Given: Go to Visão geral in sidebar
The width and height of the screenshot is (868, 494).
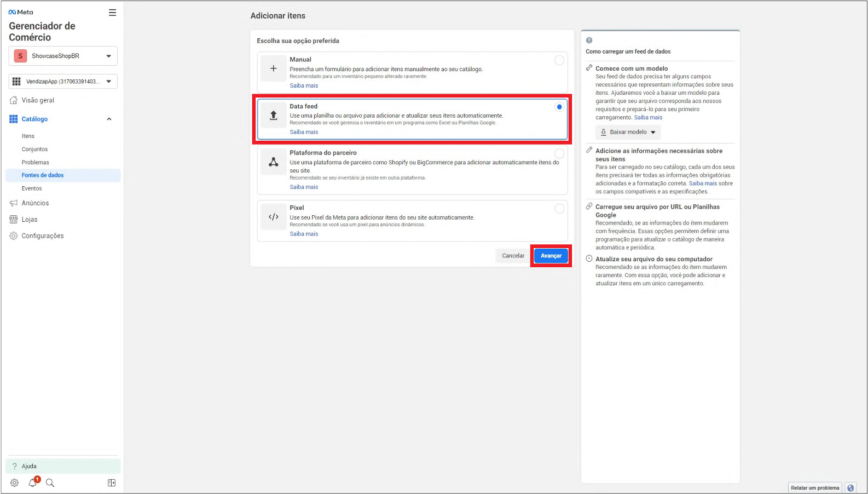Looking at the screenshot, I should [x=38, y=100].
